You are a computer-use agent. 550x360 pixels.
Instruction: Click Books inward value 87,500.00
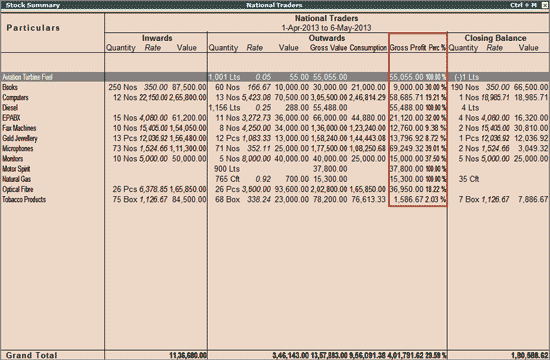(189, 87)
